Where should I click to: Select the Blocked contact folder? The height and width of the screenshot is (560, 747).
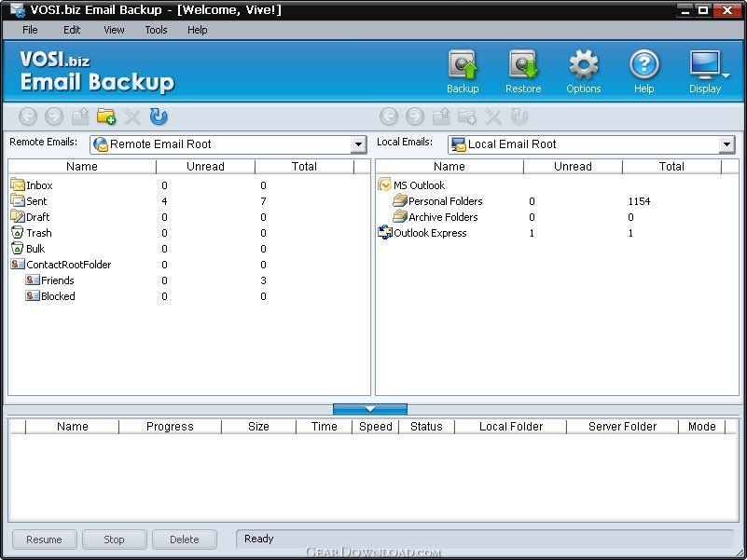[x=58, y=295]
